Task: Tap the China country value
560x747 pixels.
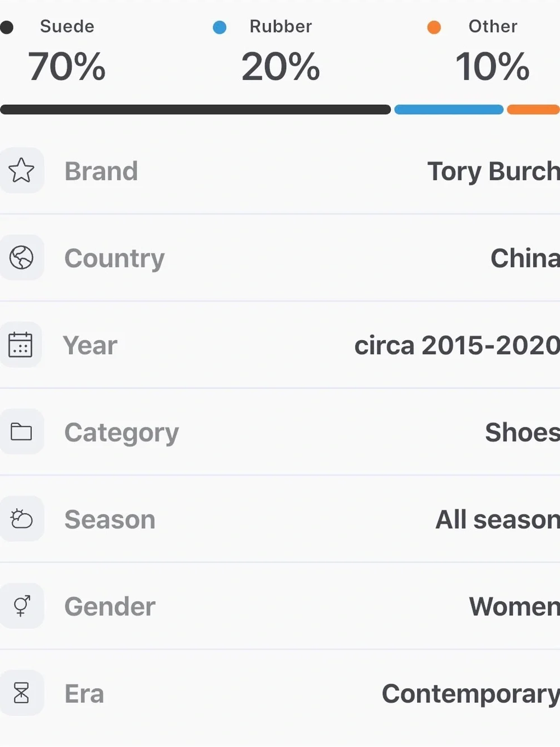Action: pyautogui.click(x=525, y=258)
